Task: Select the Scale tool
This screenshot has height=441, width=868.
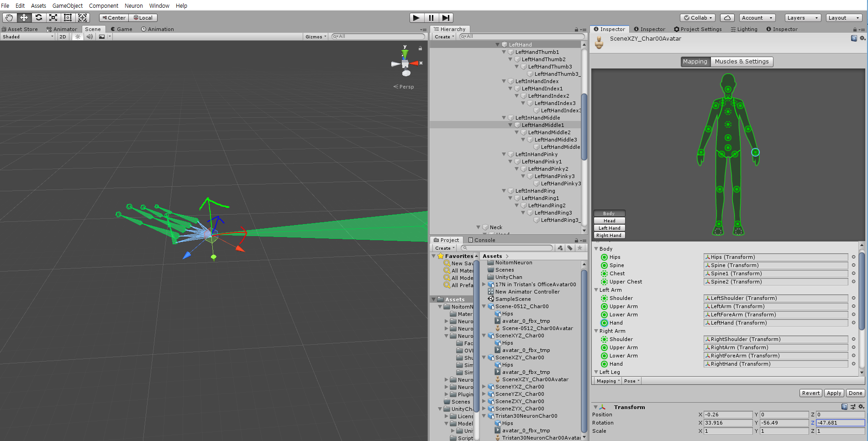Action: (x=53, y=18)
